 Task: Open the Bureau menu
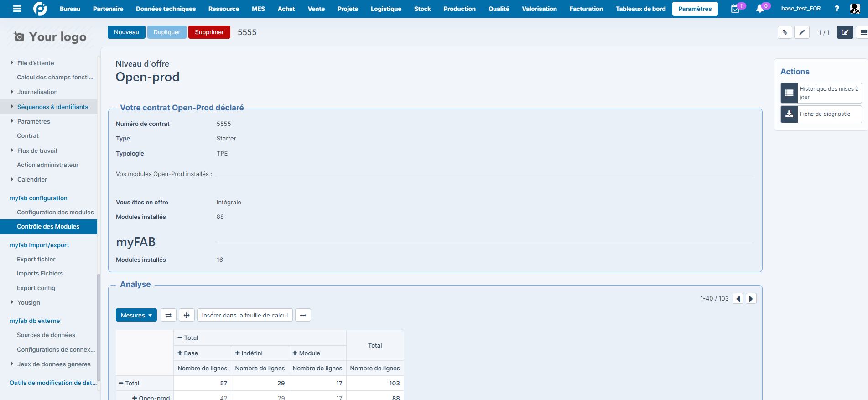tap(70, 9)
